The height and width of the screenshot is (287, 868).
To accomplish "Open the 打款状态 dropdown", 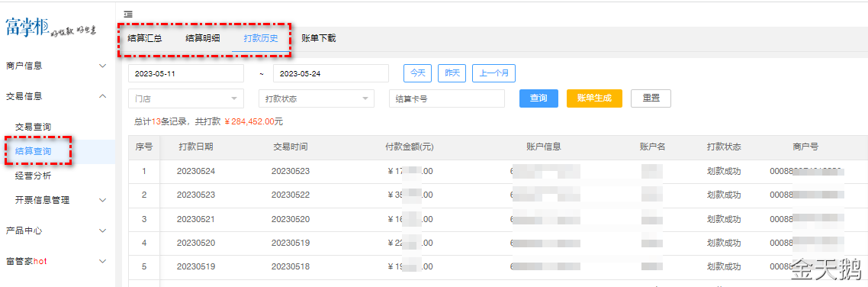I will [317, 98].
